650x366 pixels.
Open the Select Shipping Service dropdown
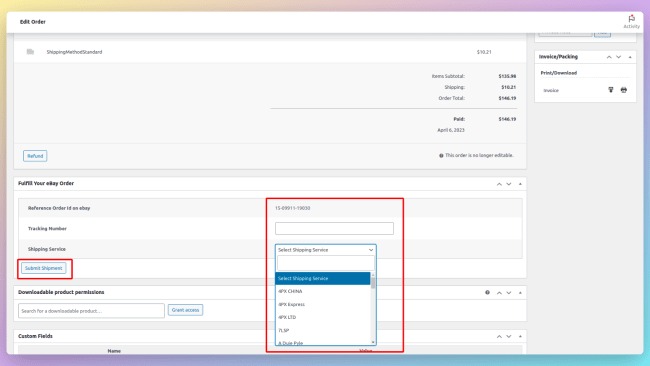click(325, 250)
